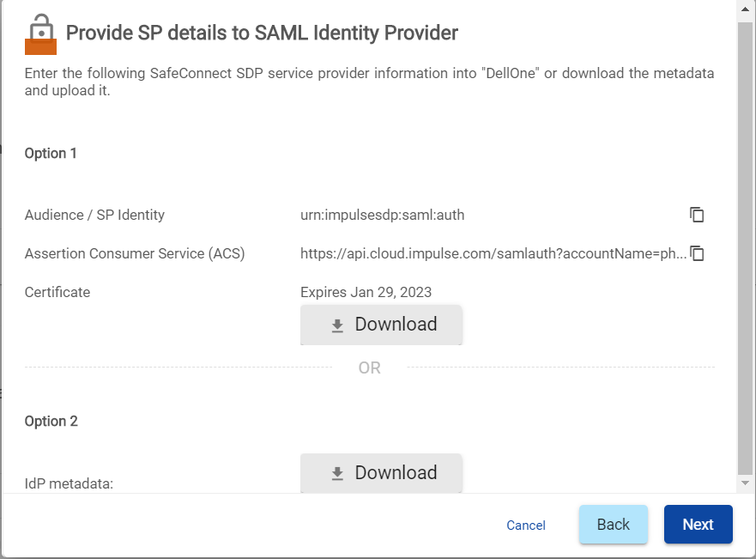756x559 pixels.
Task: Click the dialog's vertical scrollbar thumb
Action: point(745,249)
